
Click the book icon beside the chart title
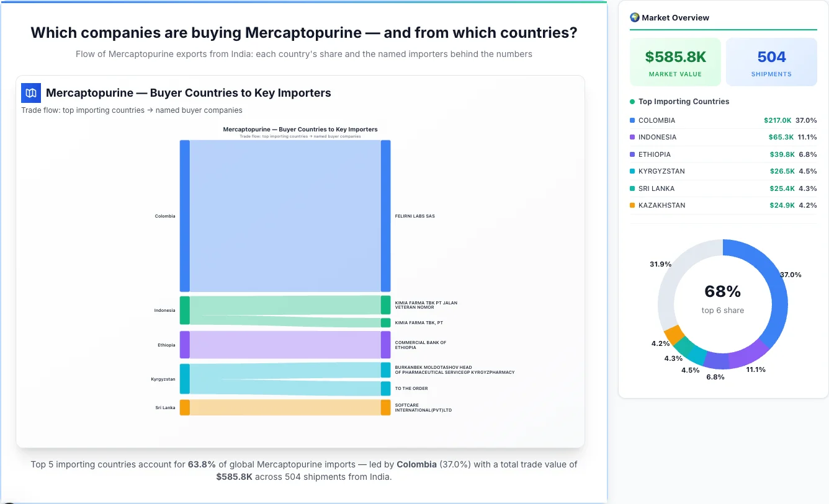tap(30, 92)
